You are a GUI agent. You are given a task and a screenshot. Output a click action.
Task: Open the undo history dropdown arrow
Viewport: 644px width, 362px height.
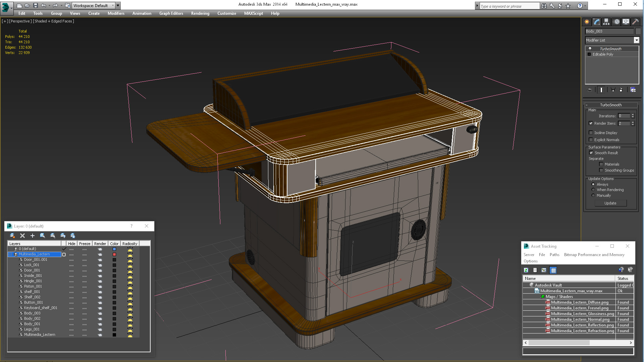click(49, 5)
